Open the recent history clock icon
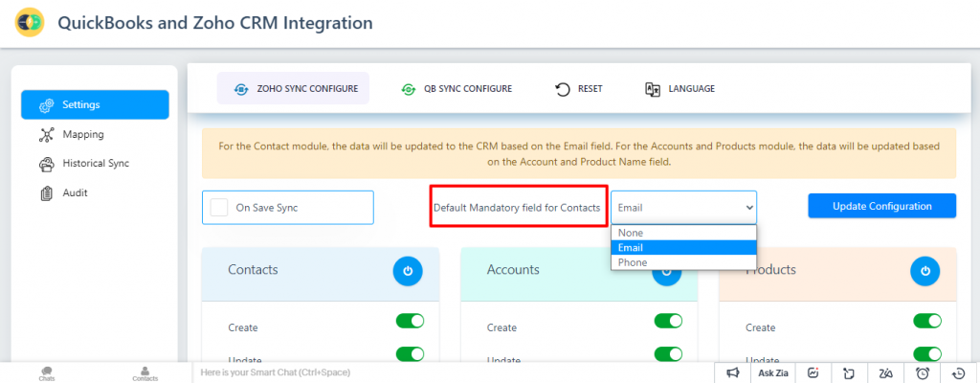The width and height of the screenshot is (980, 383). [x=959, y=373]
